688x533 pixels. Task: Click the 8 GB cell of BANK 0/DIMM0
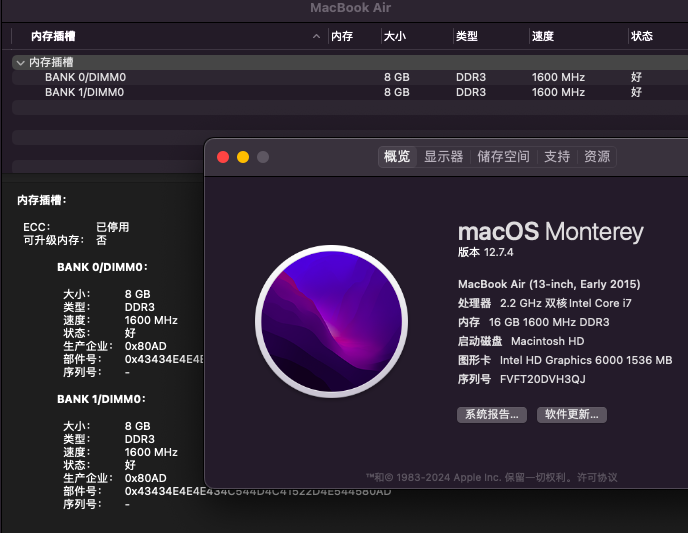coord(397,77)
